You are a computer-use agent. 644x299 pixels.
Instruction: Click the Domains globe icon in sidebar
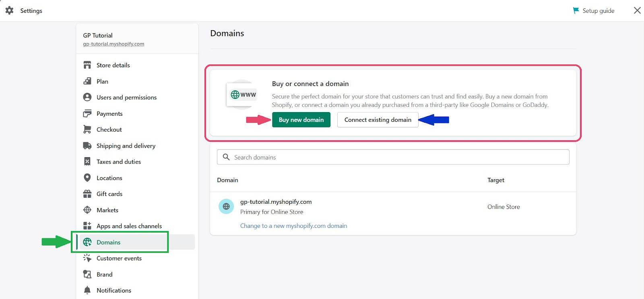tap(87, 242)
